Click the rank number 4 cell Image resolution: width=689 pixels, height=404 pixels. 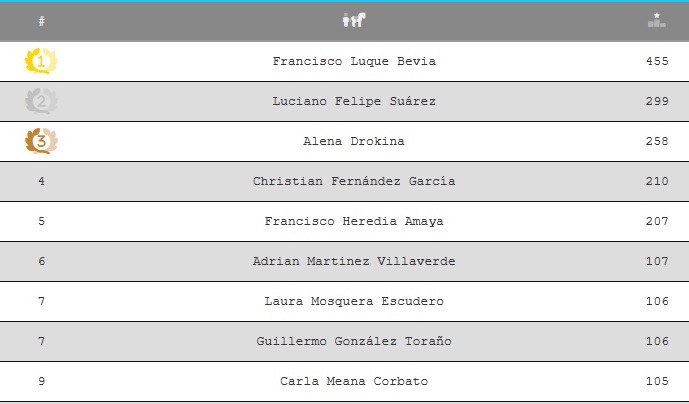click(41, 182)
